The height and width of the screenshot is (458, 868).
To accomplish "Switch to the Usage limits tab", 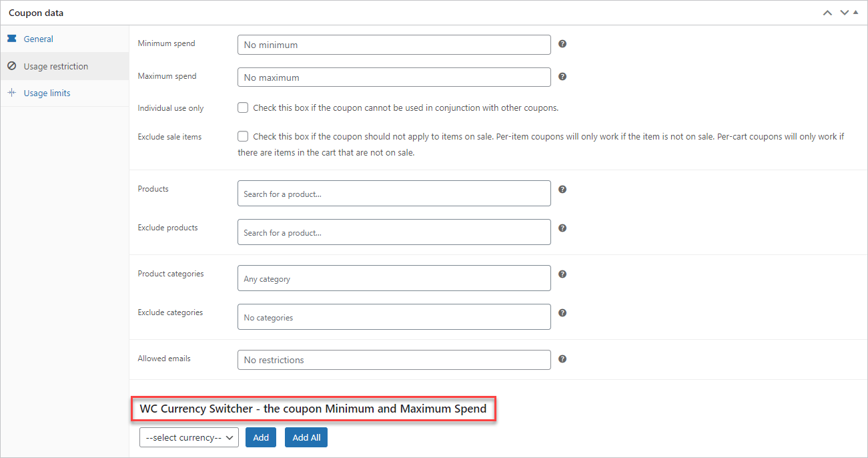I will click(47, 93).
